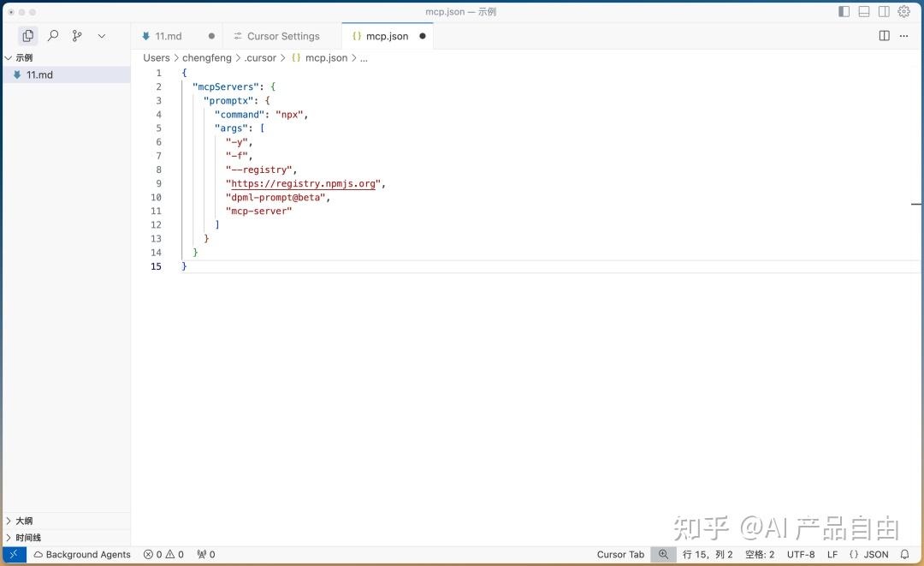Screen dimensions: 924x566
Task: Click Cursor Tab status item
Action: coord(620,554)
